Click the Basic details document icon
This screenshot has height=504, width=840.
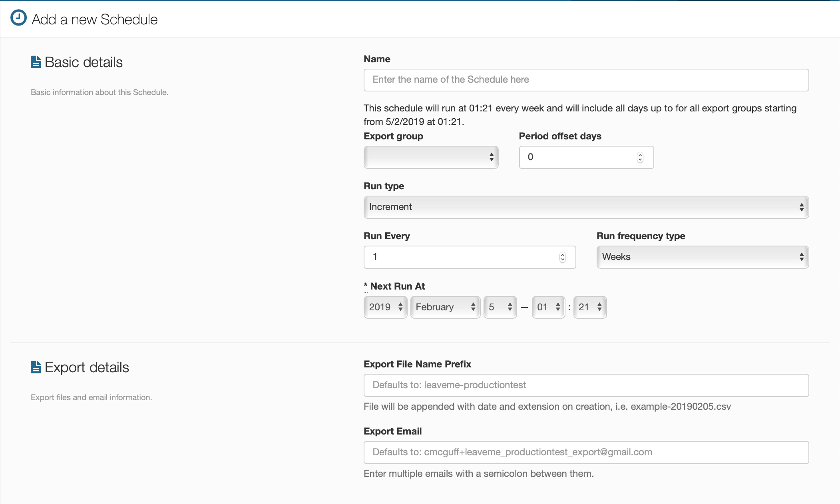[36, 62]
